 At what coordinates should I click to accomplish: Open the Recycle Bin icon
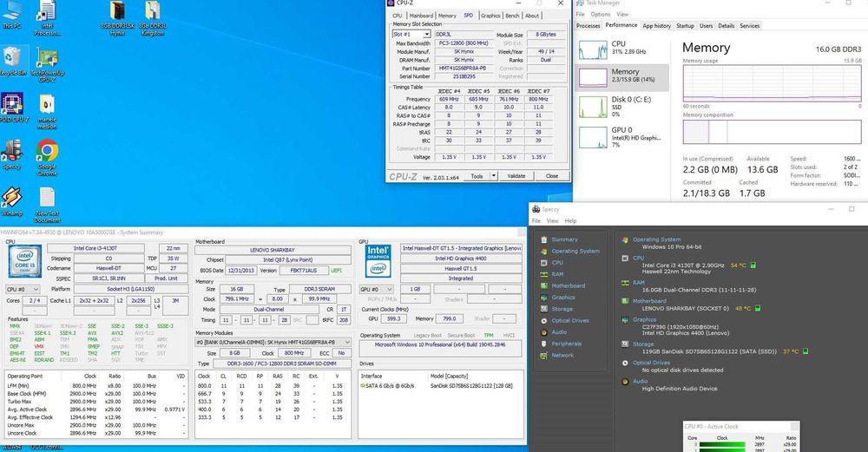[13, 62]
